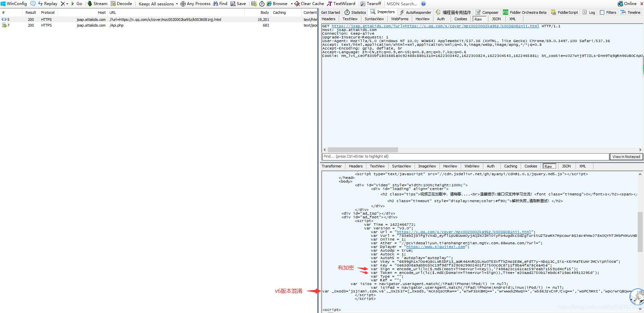
Task: Sort sessions by Host column header
Action: [x=83, y=12]
